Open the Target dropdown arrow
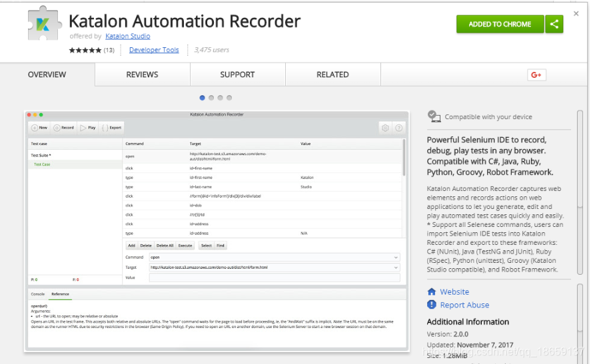The image size is (591, 364). point(396,268)
